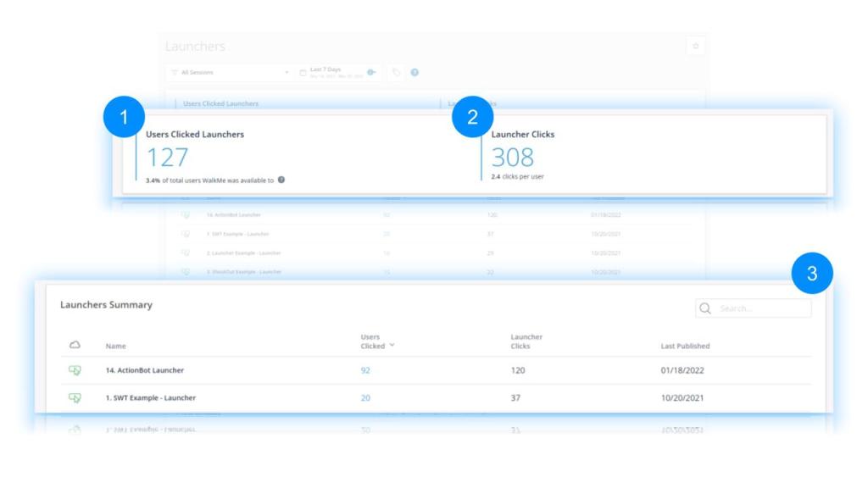
Task: Click the magnifier icon in the search box
Action: coord(705,308)
